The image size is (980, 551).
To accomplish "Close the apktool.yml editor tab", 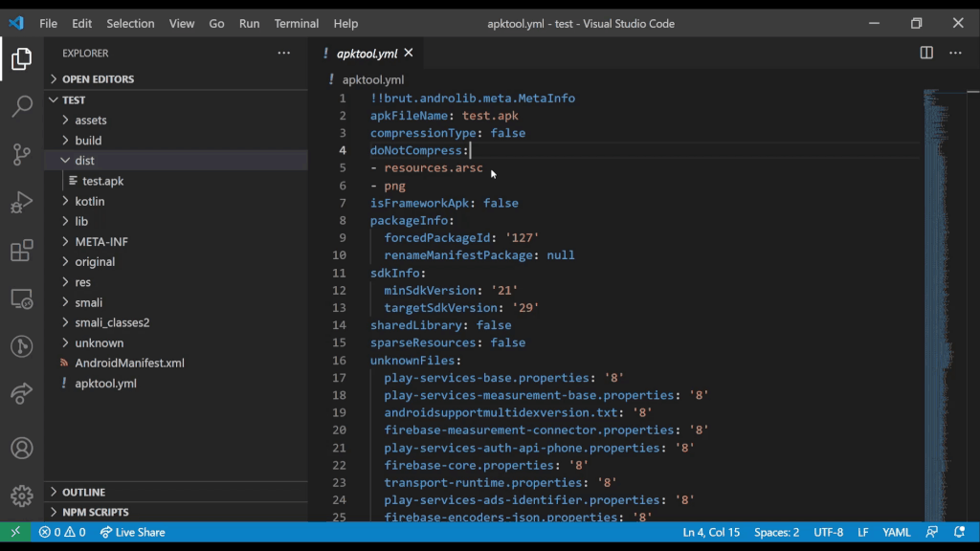I will [x=409, y=54].
